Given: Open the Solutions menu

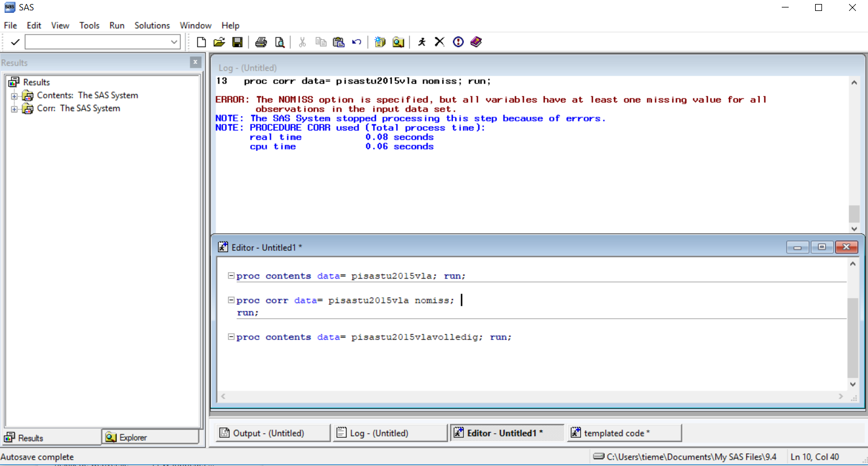Looking at the screenshot, I should click(x=152, y=25).
